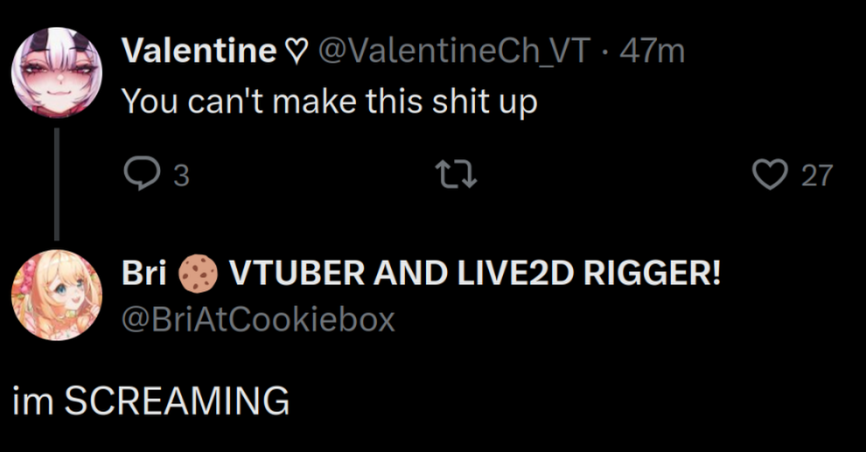Like Valentine's tweet with the heart icon
The height and width of the screenshot is (452, 866).
770,175
